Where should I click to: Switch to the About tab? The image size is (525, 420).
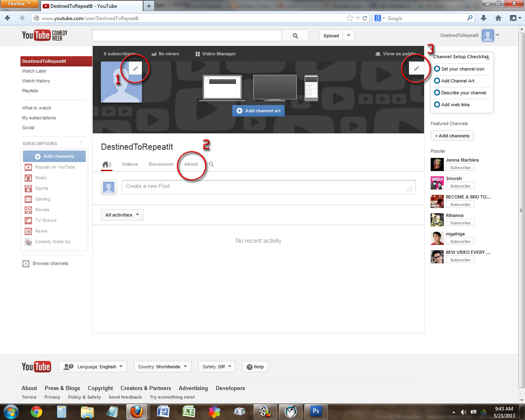pos(191,164)
